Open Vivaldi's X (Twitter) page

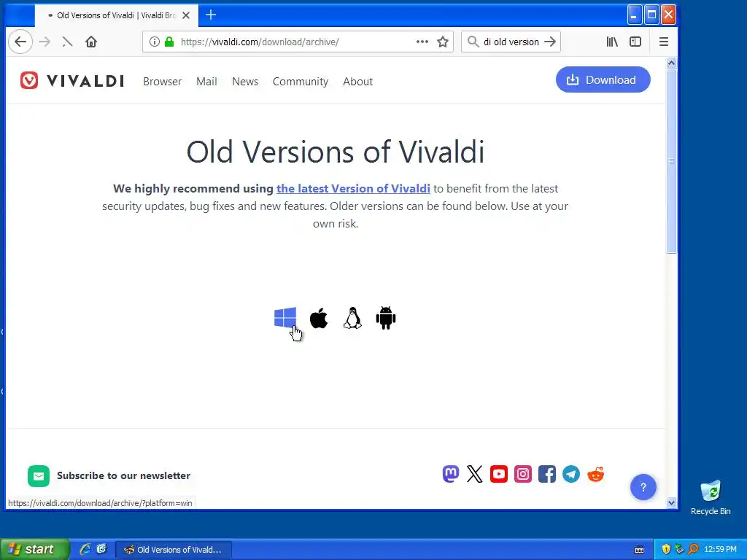click(x=474, y=474)
